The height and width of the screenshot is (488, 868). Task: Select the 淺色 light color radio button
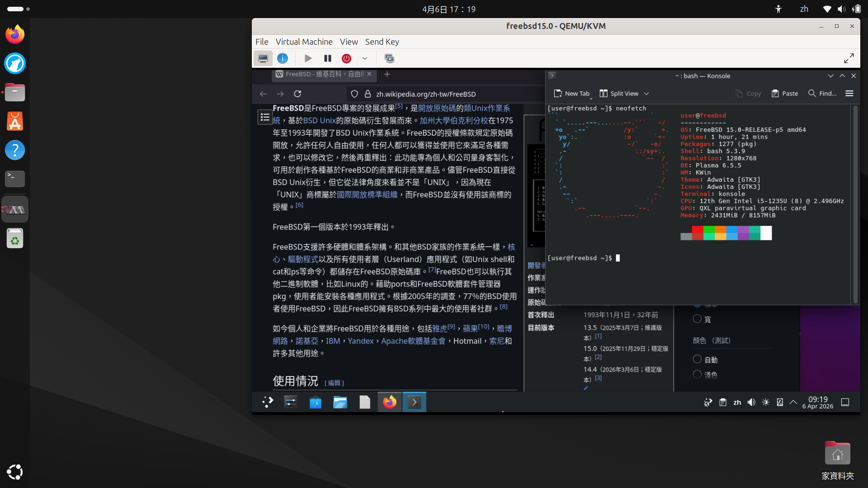tap(697, 374)
